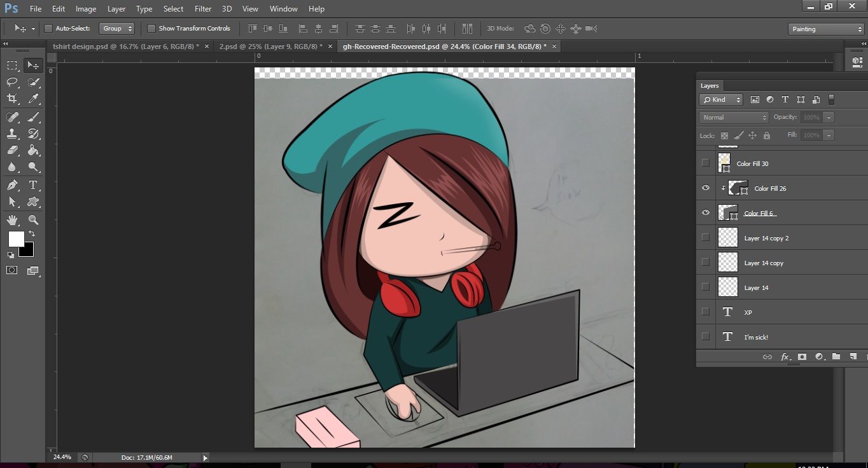Click the zoom percentage field 24.4%
This screenshot has width=868, height=468.
coord(62,457)
